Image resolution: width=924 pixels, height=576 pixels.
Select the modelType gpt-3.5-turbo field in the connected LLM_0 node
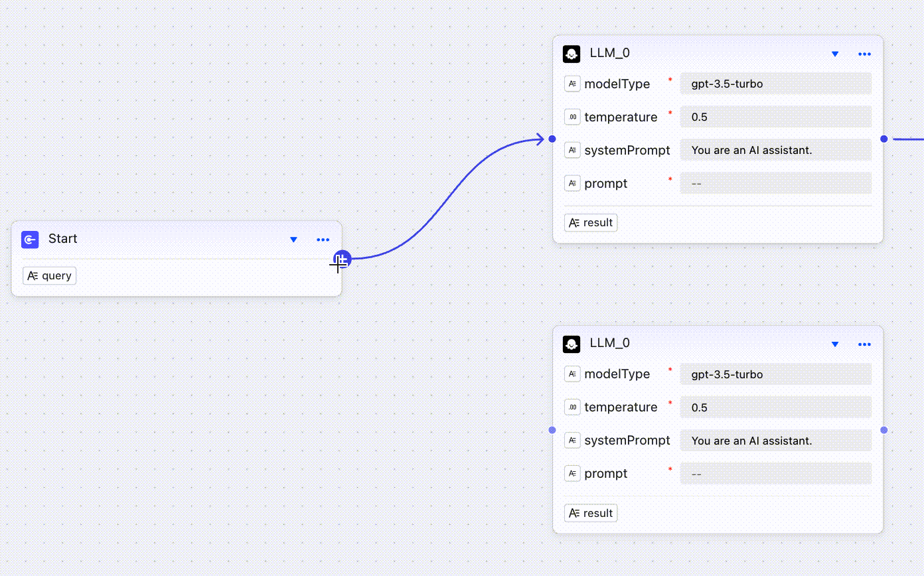point(775,84)
